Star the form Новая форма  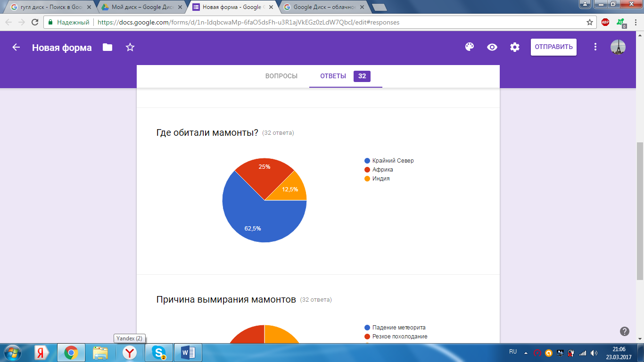pos(130,48)
